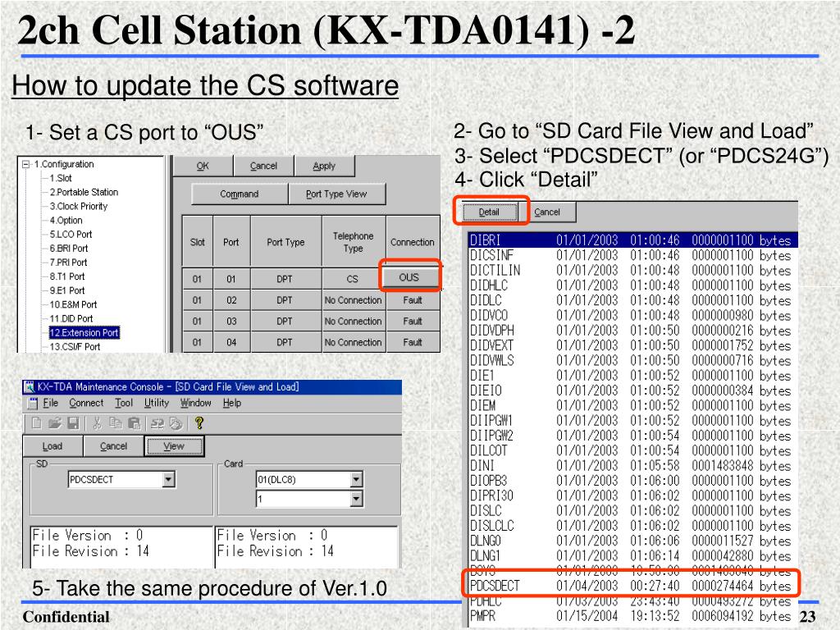Select the PMPR file row
This screenshot has width=840, height=630.
point(632,616)
